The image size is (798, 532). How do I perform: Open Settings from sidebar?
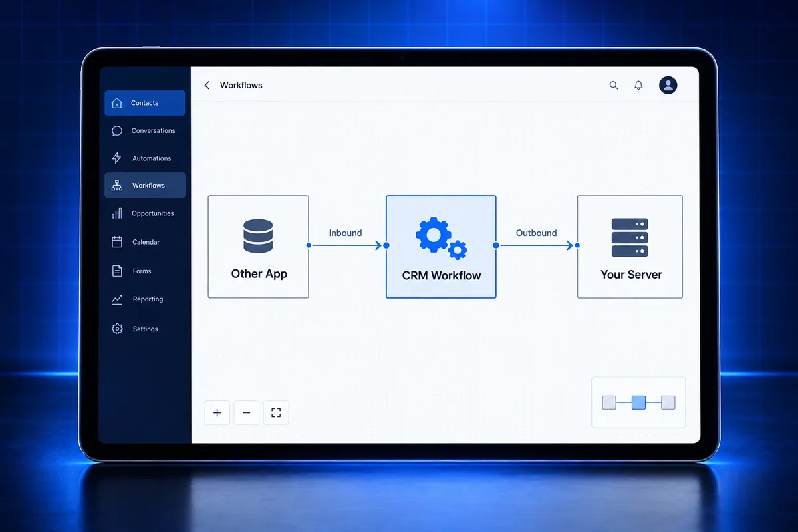click(145, 329)
